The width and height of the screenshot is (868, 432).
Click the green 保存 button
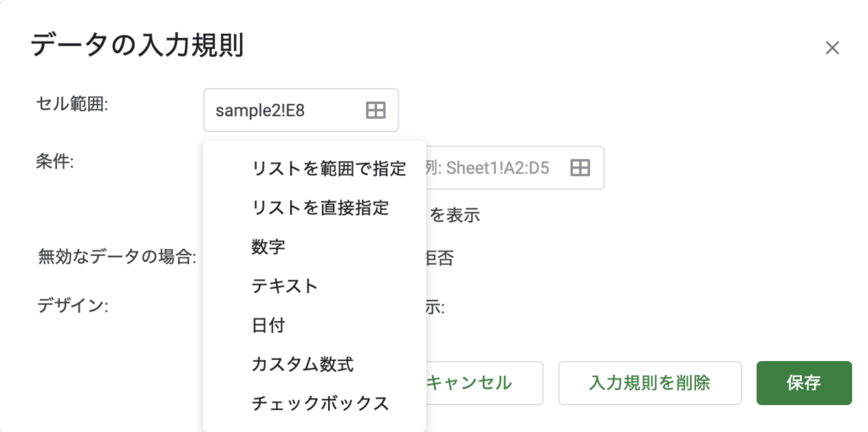pos(804,383)
